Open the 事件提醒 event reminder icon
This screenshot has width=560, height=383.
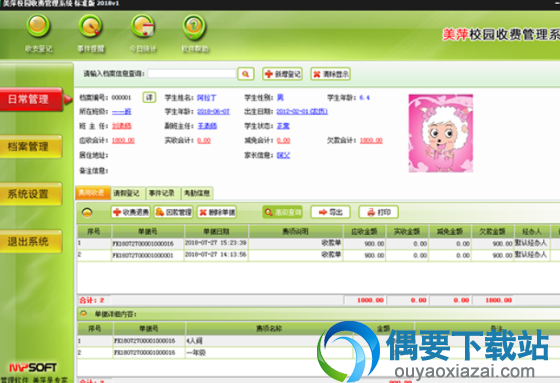91,33
